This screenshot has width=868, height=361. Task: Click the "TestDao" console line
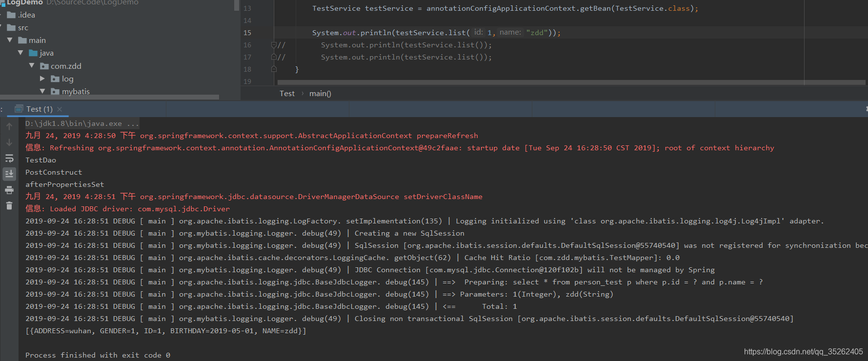(x=40, y=160)
